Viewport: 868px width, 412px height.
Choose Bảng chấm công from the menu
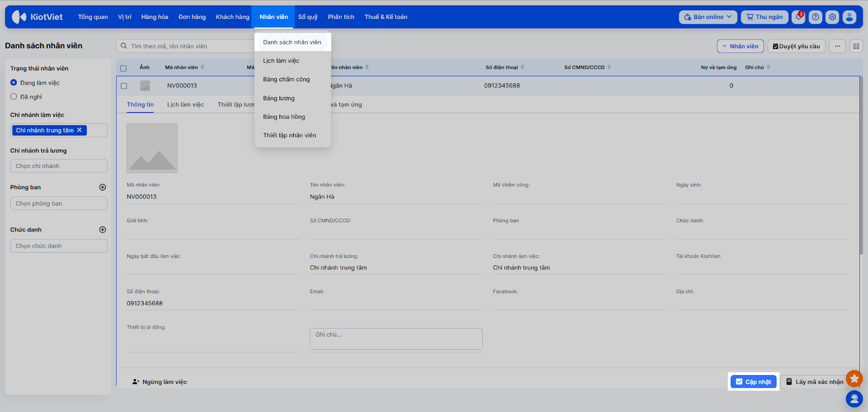click(x=286, y=80)
